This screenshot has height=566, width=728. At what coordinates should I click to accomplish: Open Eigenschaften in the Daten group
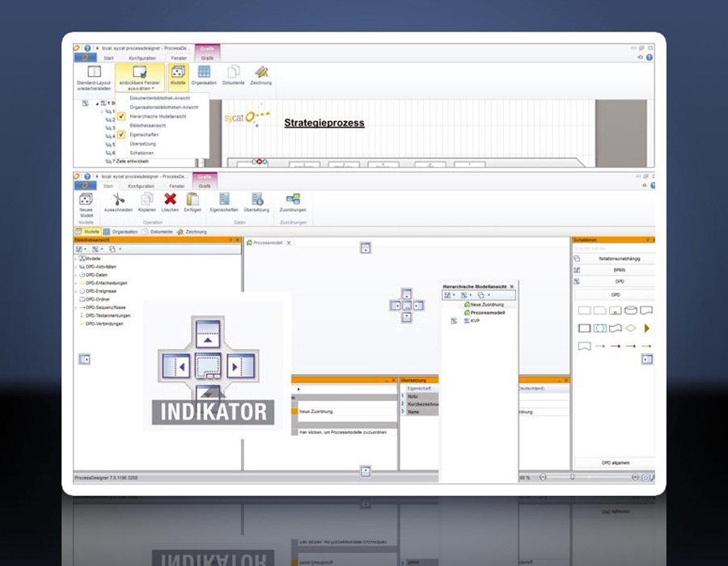(x=224, y=202)
